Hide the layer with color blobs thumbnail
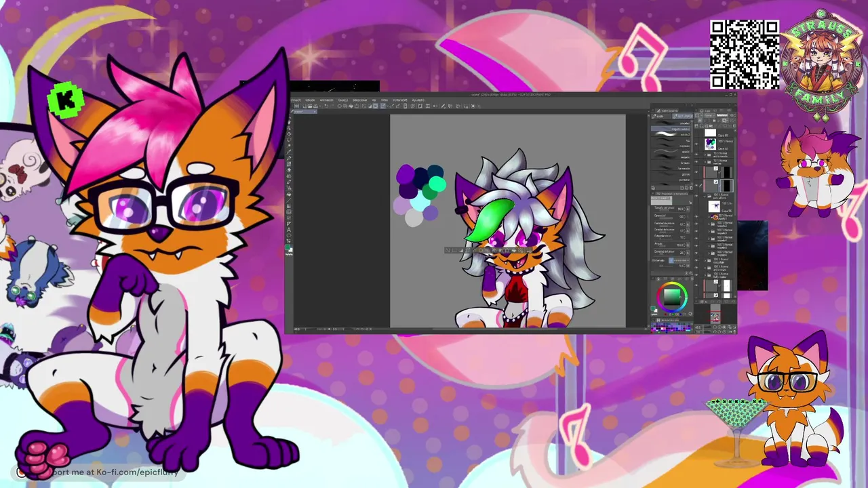Screen dimensions: 868x488 [696, 144]
